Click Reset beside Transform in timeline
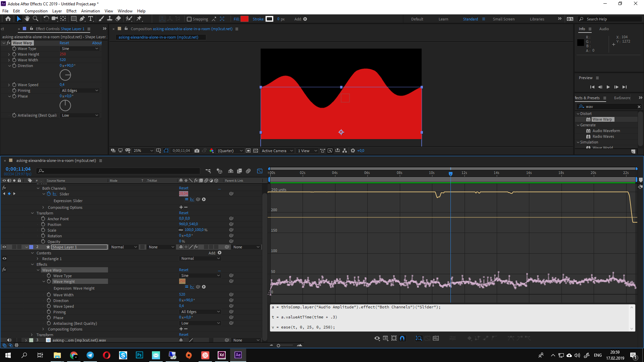The image size is (644, 362). point(183,213)
